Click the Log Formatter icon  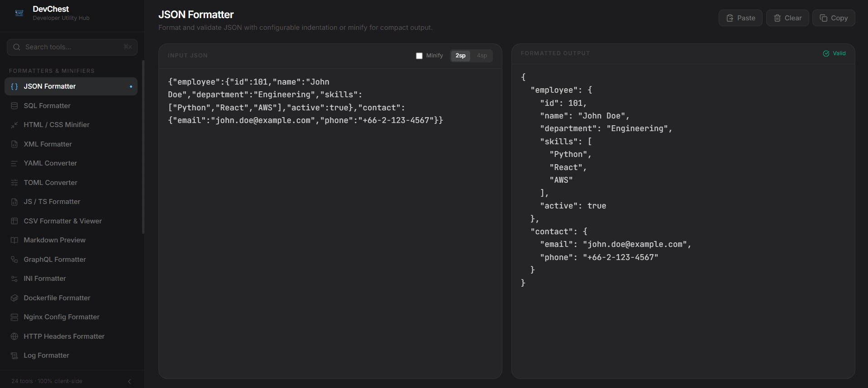coord(14,355)
